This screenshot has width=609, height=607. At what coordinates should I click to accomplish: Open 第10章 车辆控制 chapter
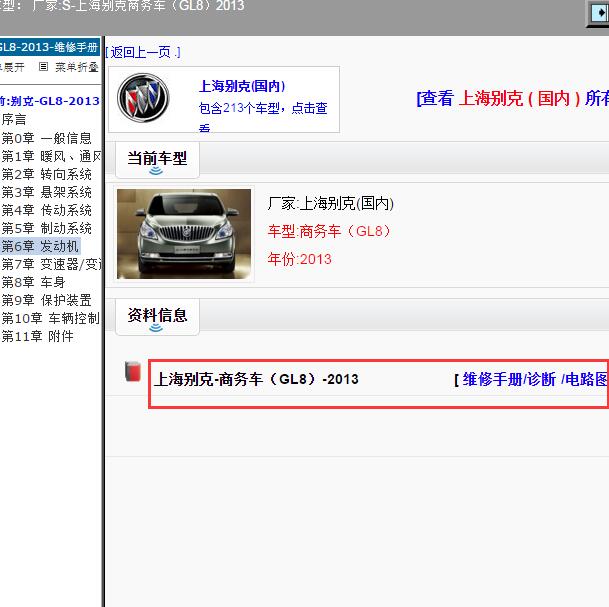50,318
